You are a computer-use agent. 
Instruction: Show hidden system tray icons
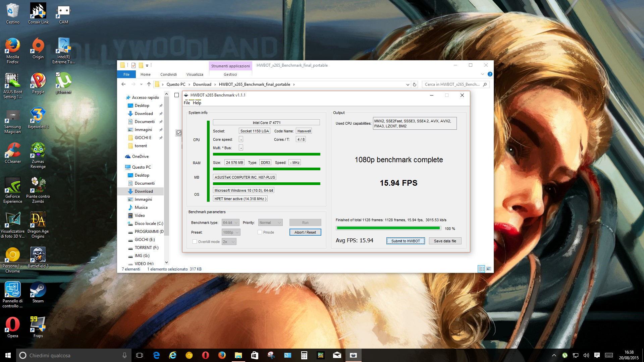point(554,355)
